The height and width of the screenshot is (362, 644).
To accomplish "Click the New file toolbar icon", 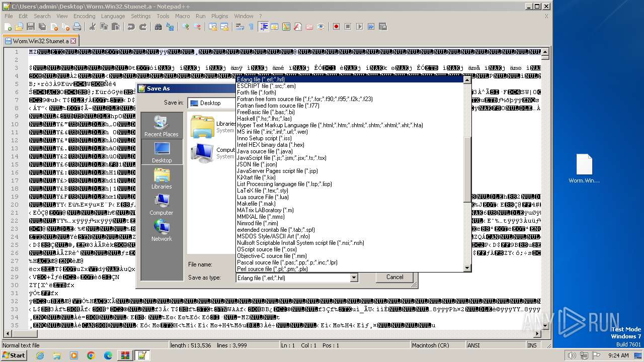I will pos(8,27).
